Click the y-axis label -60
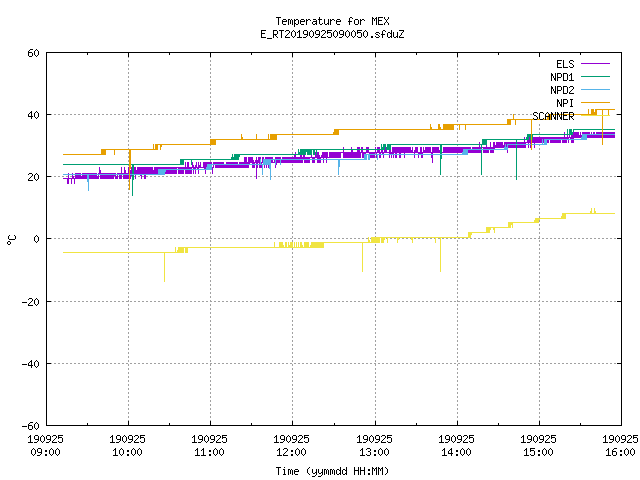The width and height of the screenshot is (640, 480). click(31, 426)
